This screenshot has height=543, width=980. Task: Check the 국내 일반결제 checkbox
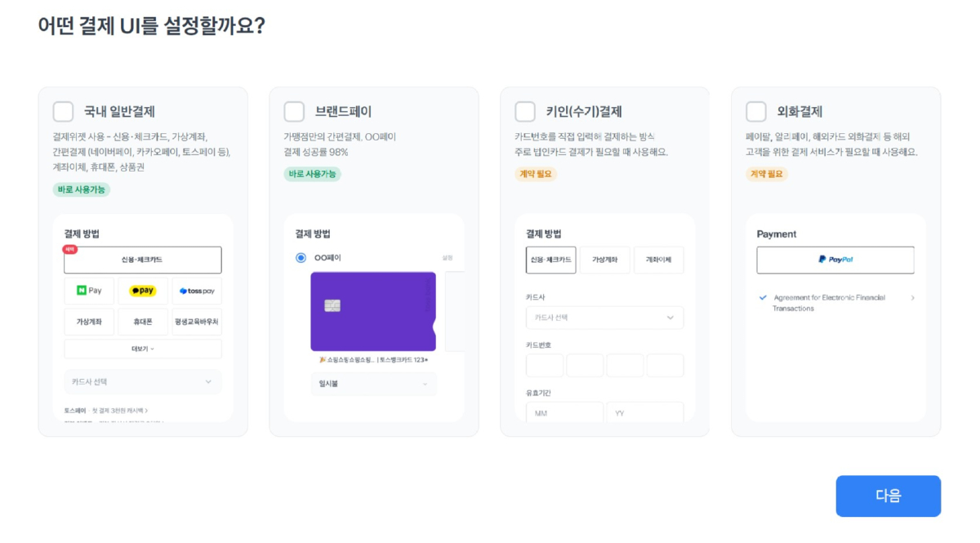[x=63, y=112]
